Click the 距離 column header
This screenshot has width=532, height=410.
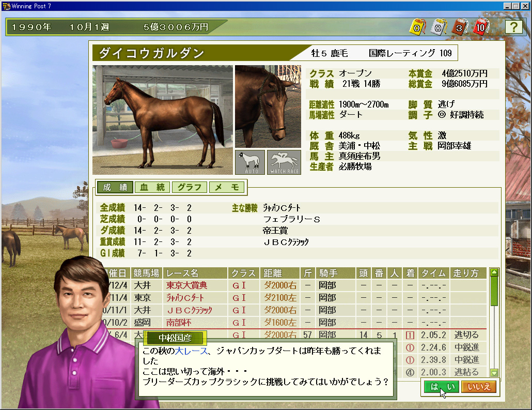[280, 273]
